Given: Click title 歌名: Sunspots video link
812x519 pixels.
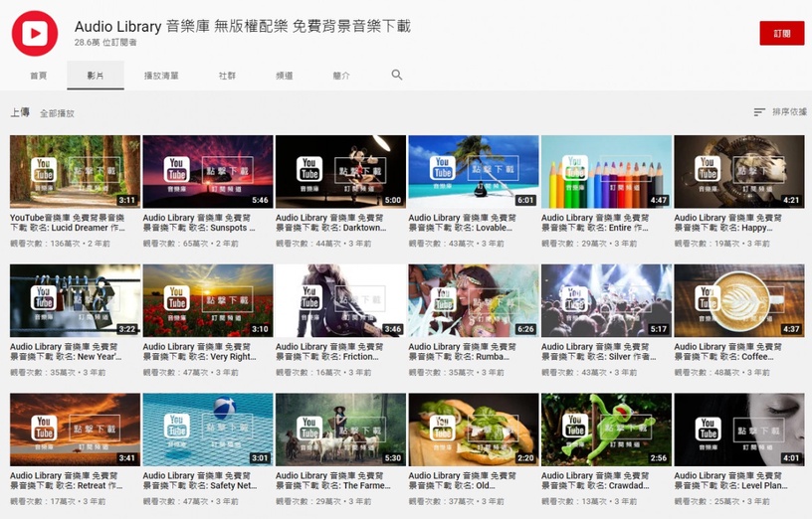Looking at the screenshot, I should click(x=199, y=223).
